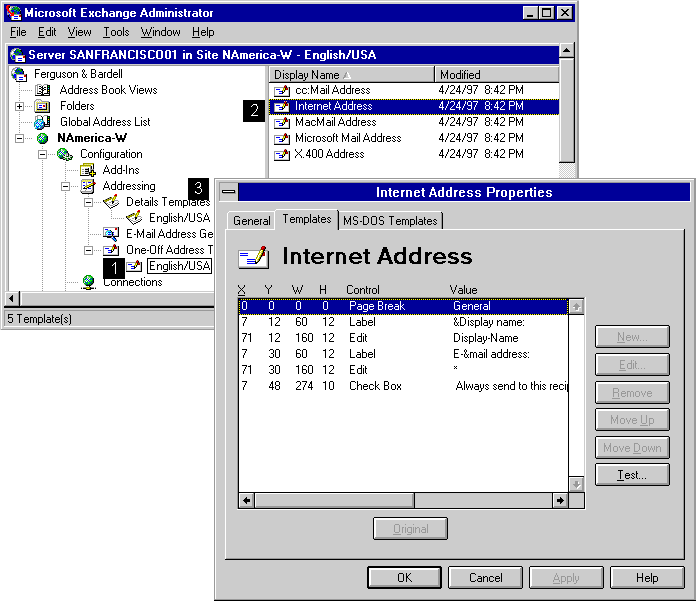Image resolution: width=696 pixels, height=601 pixels.
Task: Select the NAmerica-W site globe icon
Action: point(43,138)
